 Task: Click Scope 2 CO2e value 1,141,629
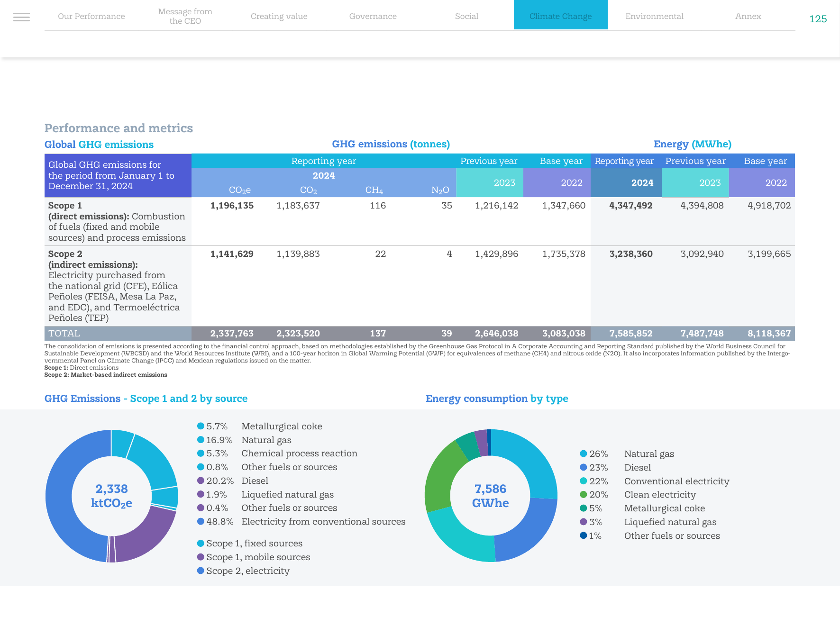(x=232, y=254)
